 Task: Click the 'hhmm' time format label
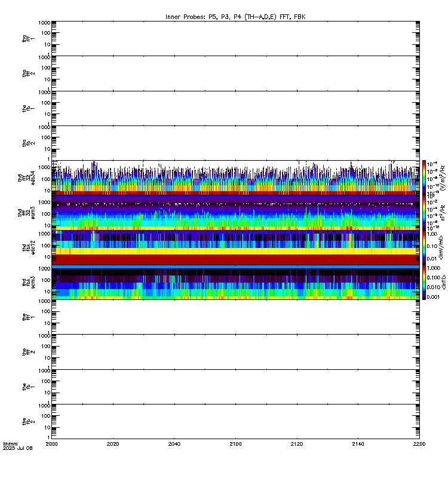(10, 444)
